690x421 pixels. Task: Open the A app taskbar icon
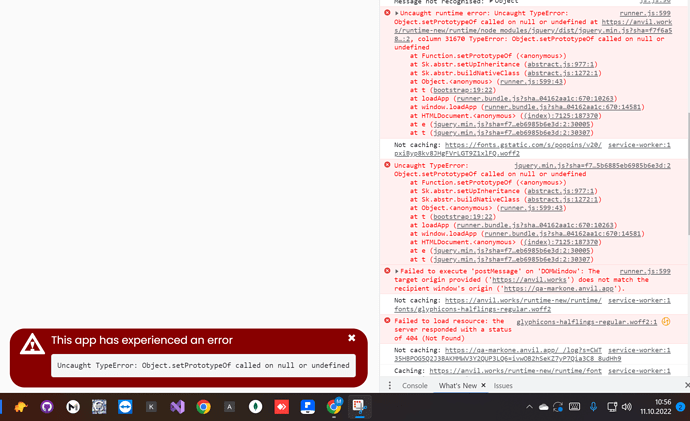229,407
